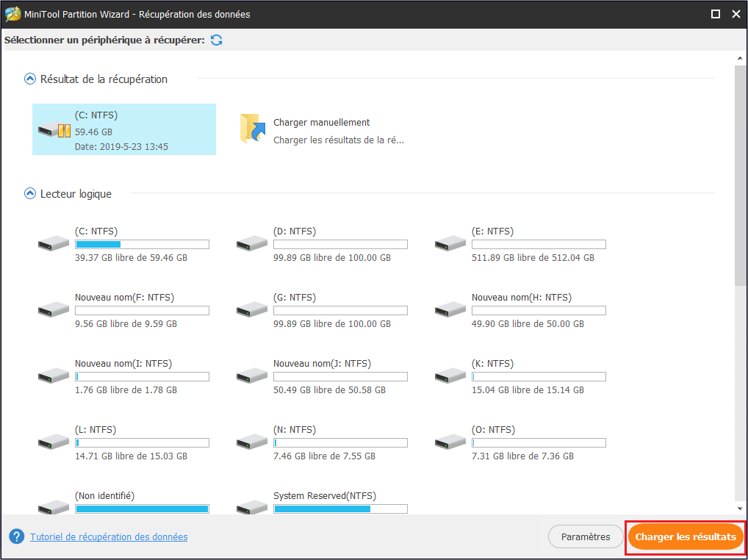Click the Nouveau nom(J: NTFS) label

[322, 364]
